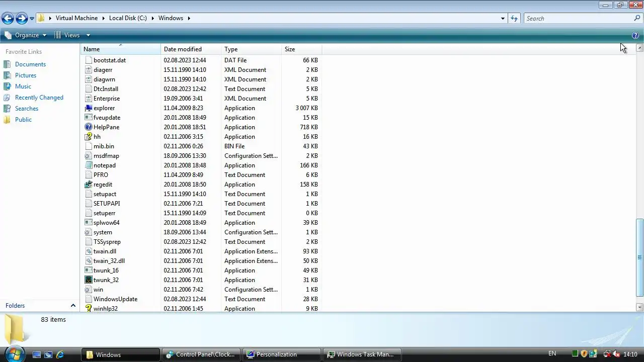Viewport: 644px width, 362px height.
Task: Click the search magnifier icon
Action: pos(637,18)
